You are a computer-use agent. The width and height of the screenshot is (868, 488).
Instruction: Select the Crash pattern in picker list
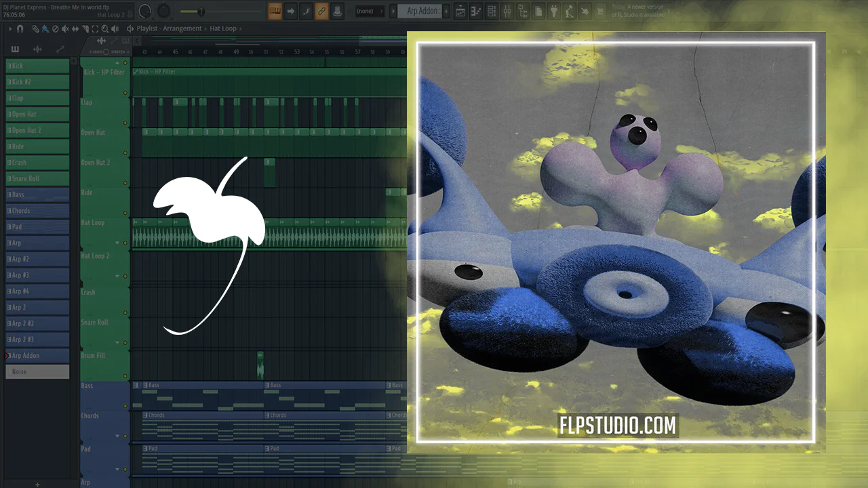tap(37, 163)
